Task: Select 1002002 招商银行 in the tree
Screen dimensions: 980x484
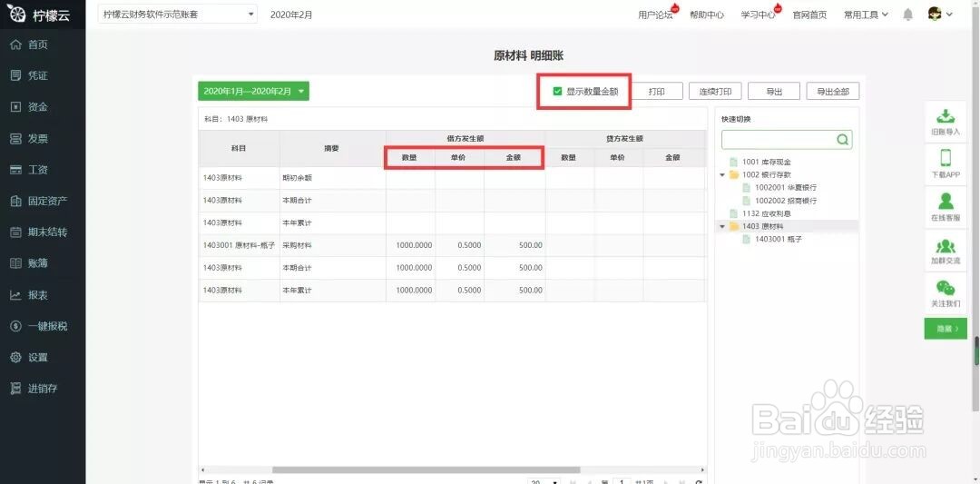Action: pyautogui.click(x=786, y=201)
